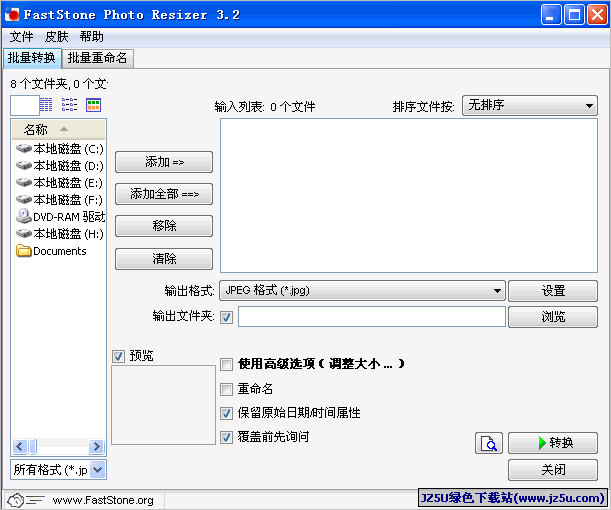The image size is (611, 510).
Task: Click the 移除 button
Action: tap(164, 226)
